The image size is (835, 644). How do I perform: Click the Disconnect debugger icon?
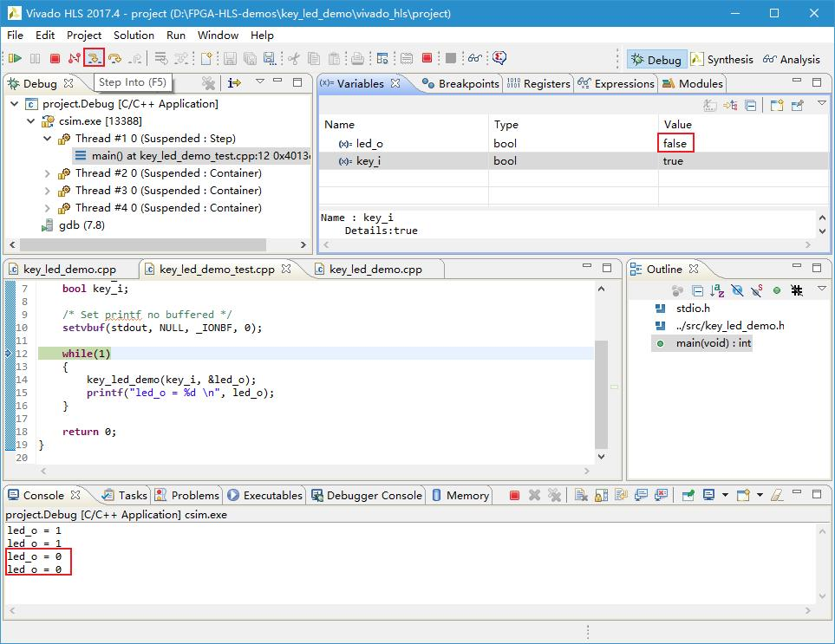pyautogui.click(x=74, y=58)
